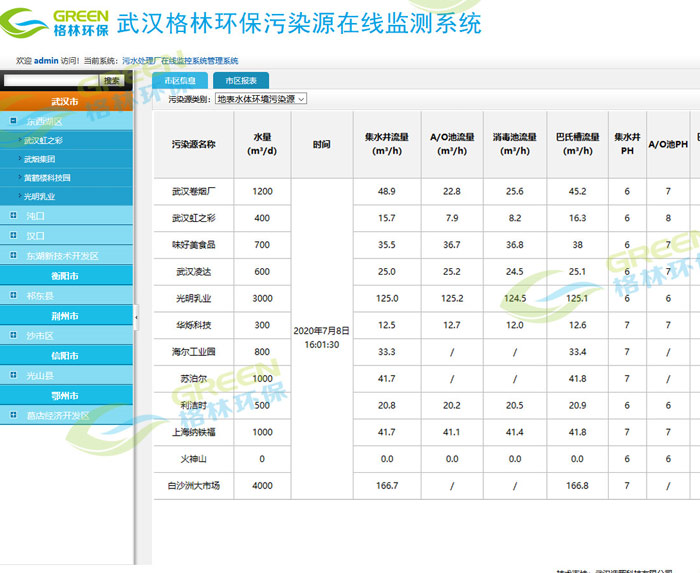This screenshot has width=700, height=573.
Task: Open 武烟集团 in sidebar tree
Action: coord(40,159)
